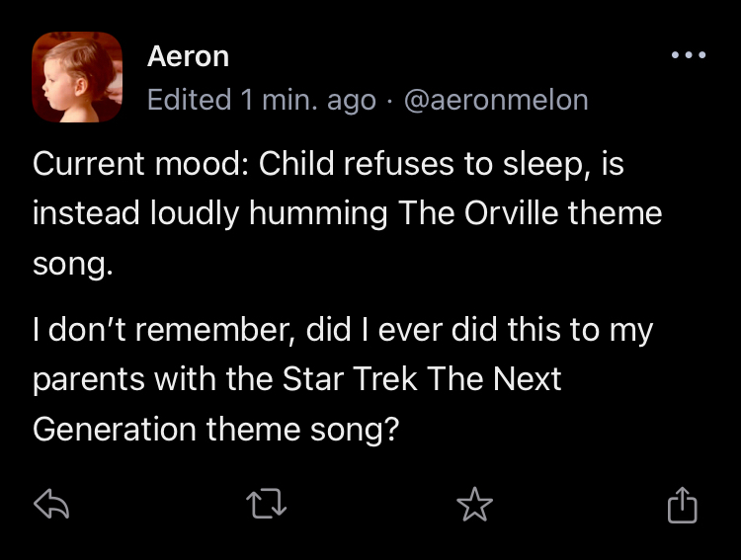Select the 'The Orville theme' text
The height and width of the screenshot is (560, 741).
[530, 214]
